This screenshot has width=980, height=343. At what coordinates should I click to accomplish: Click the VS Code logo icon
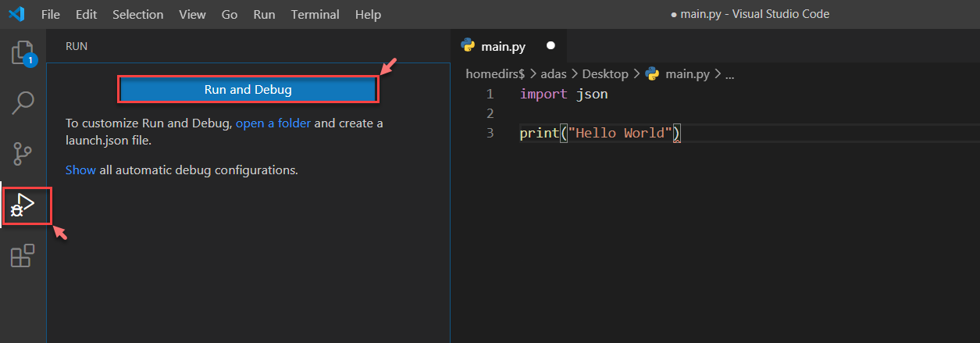pyautogui.click(x=17, y=14)
